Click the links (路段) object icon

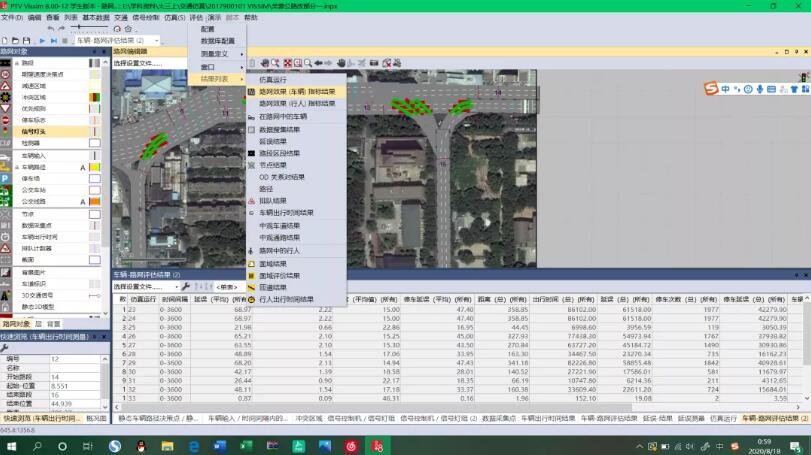[x=5, y=63]
